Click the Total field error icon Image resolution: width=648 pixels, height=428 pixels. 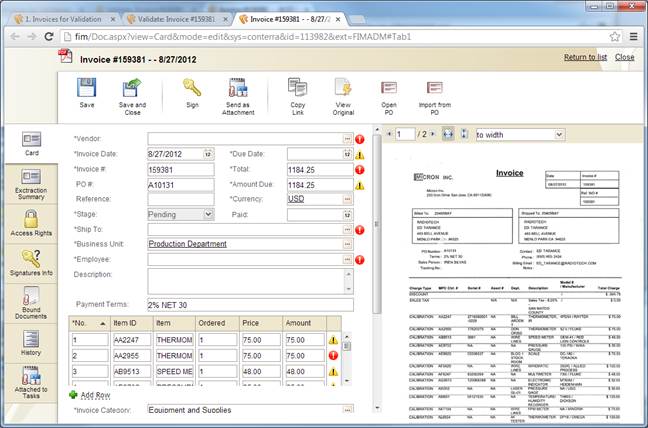pyautogui.click(x=360, y=170)
